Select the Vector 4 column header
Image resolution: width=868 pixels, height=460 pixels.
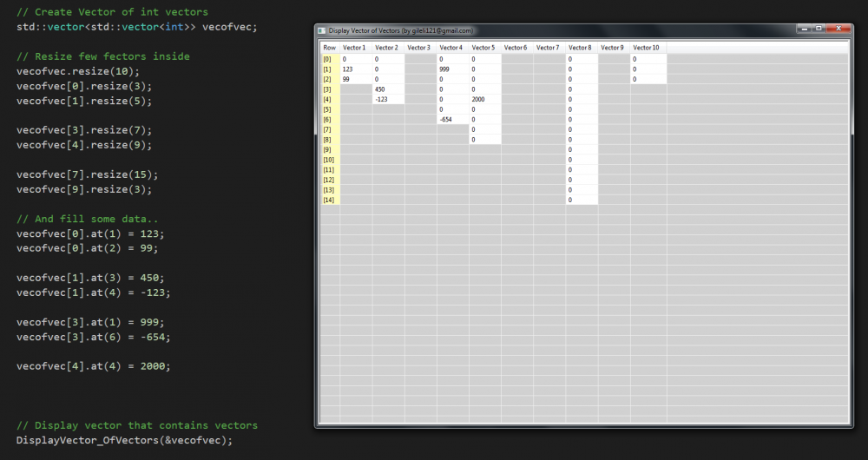(x=451, y=48)
